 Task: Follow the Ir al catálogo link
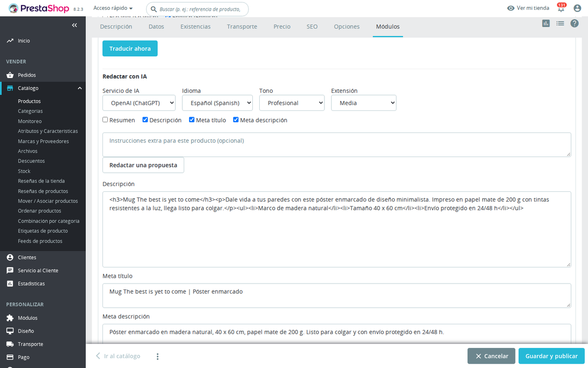pyautogui.click(x=118, y=356)
